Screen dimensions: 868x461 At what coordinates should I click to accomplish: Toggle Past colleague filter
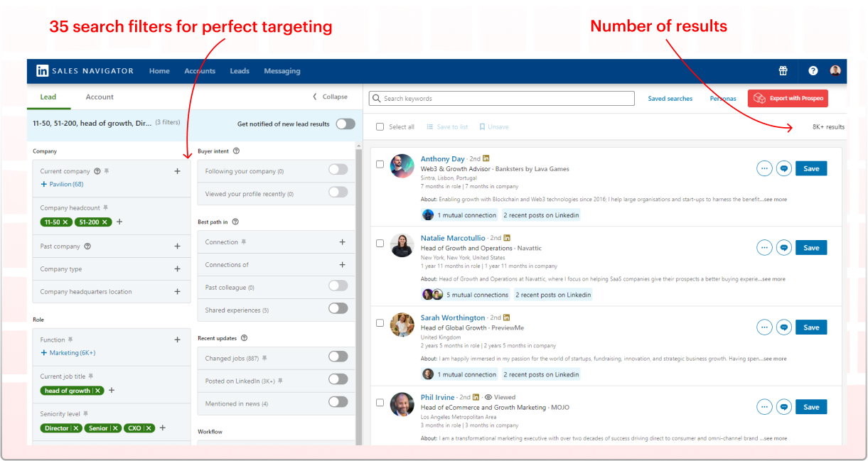pos(338,286)
